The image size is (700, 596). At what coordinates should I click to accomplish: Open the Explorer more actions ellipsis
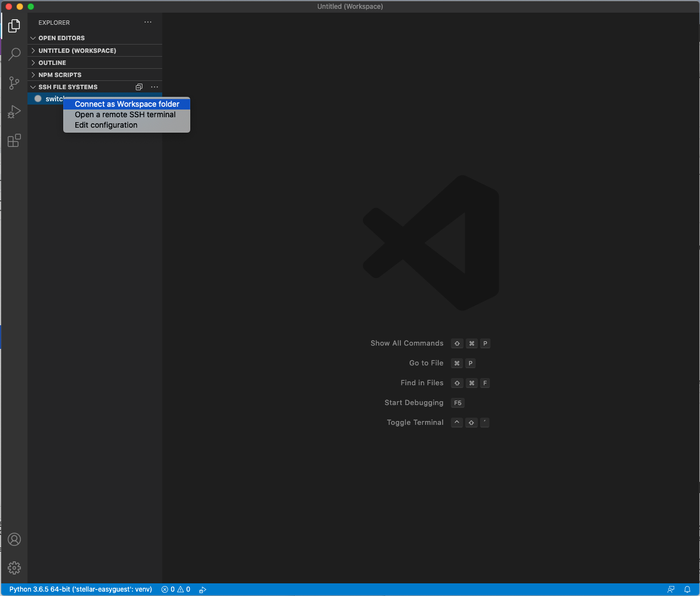(x=148, y=23)
